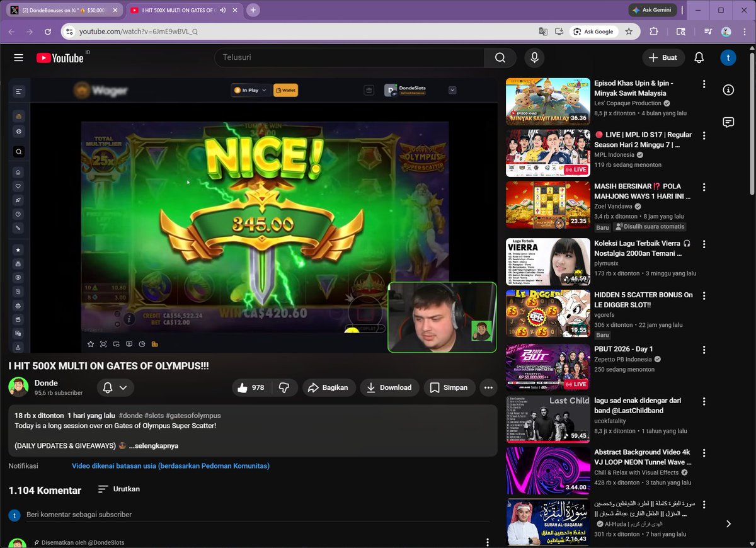
Task: Open options for Episod Khas Upin & Ipin video
Action: click(704, 84)
